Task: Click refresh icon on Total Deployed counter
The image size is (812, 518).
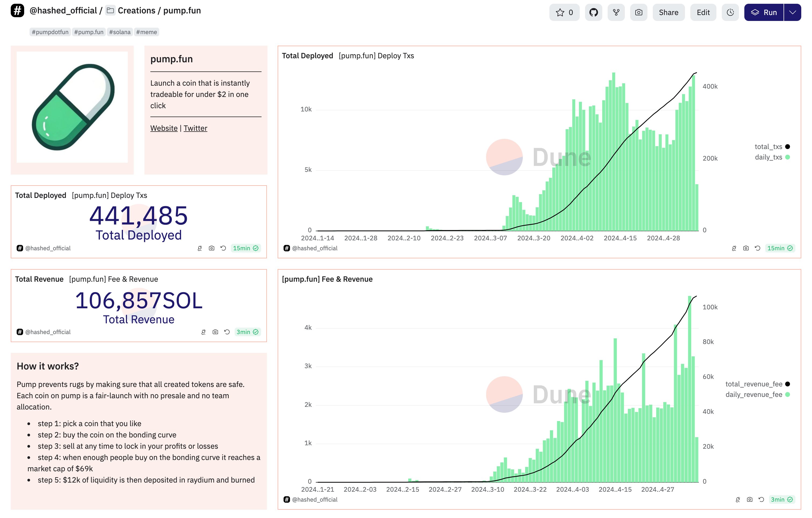Action: pos(223,248)
